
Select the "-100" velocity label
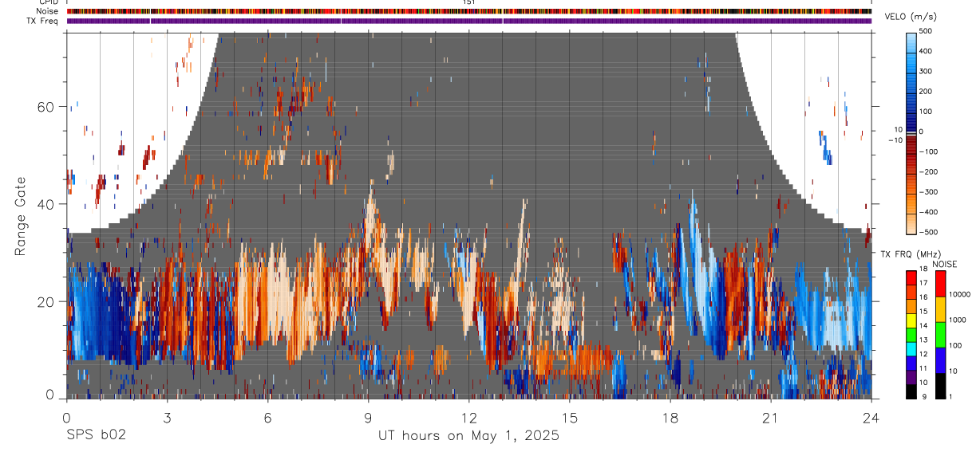[x=929, y=151]
